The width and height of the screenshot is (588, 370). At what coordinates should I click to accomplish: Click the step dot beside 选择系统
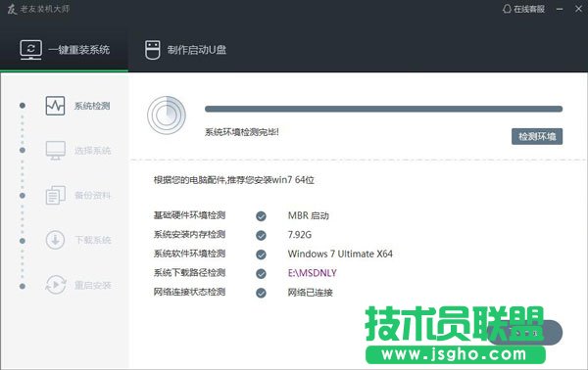tap(23, 150)
